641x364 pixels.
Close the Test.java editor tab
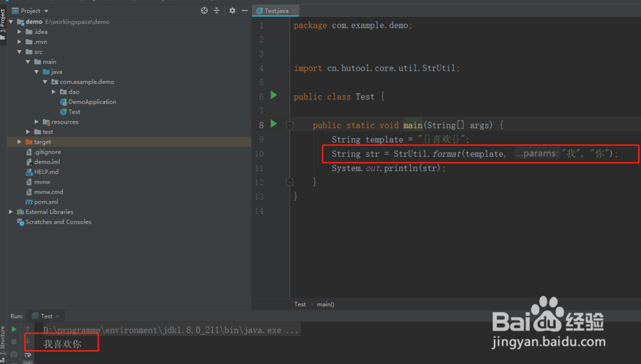tap(294, 11)
